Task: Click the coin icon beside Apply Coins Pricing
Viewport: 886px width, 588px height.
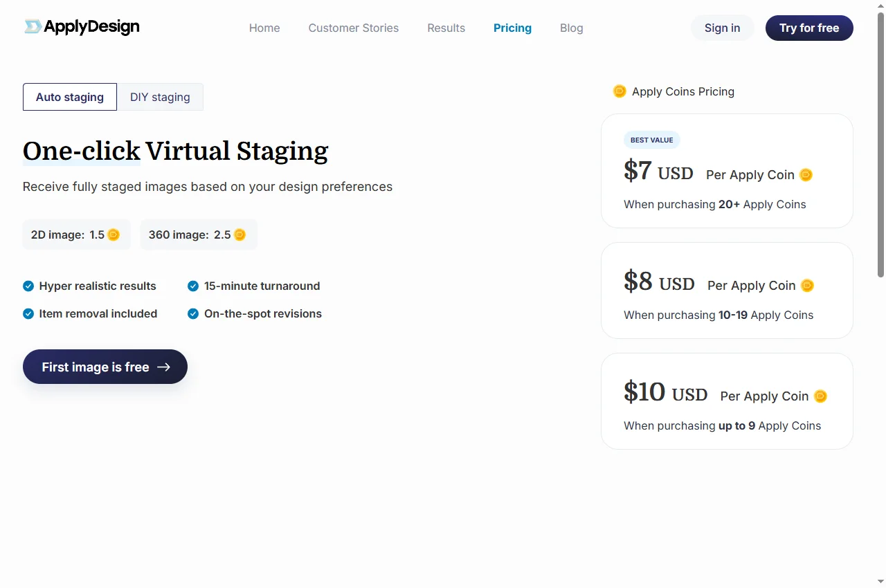Action: tap(620, 91)
